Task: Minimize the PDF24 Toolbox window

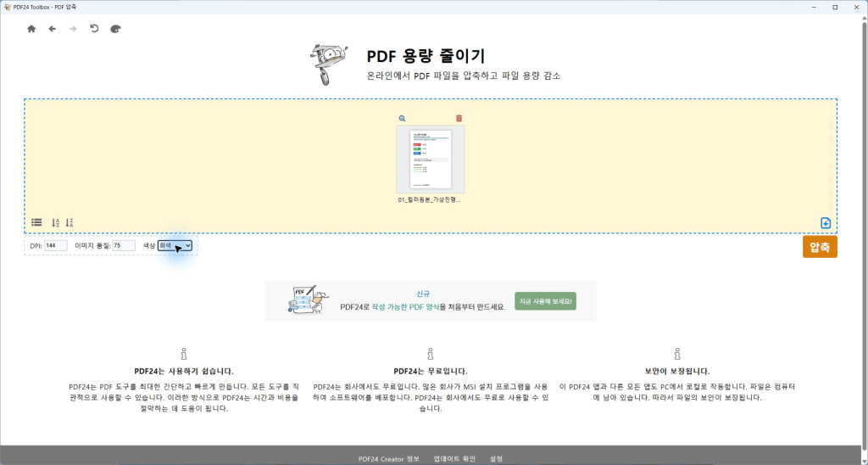Action: (x=815, y=7)
